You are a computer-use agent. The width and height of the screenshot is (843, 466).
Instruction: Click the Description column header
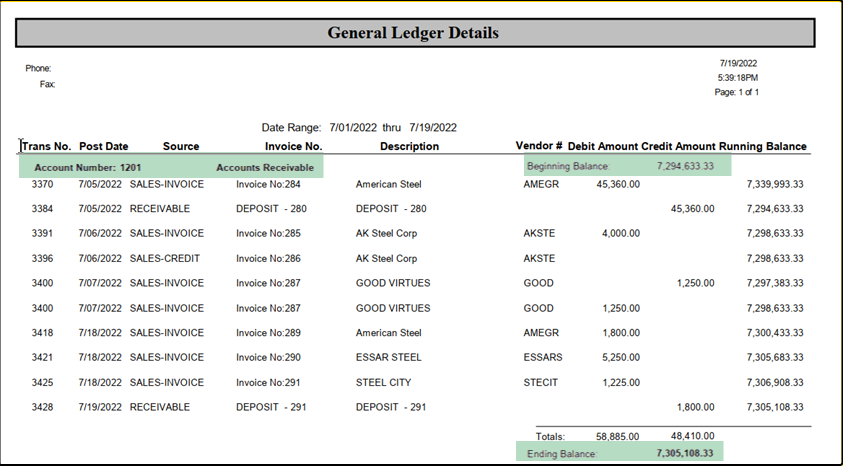tap(410, 146)
